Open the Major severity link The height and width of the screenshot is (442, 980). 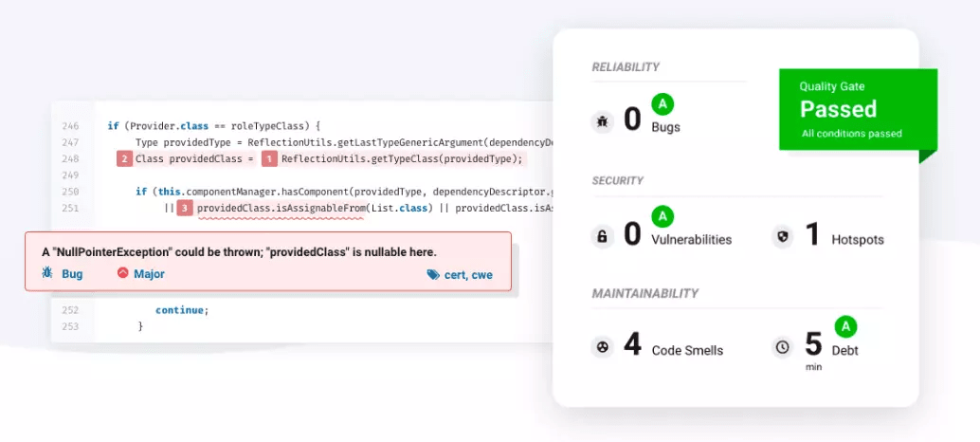(149, 274)
